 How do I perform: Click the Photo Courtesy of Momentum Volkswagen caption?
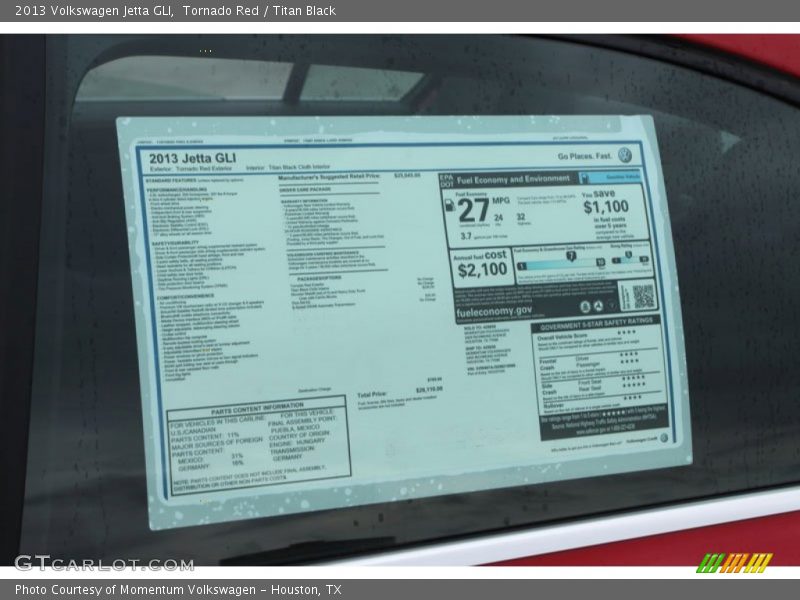point(178,590)
